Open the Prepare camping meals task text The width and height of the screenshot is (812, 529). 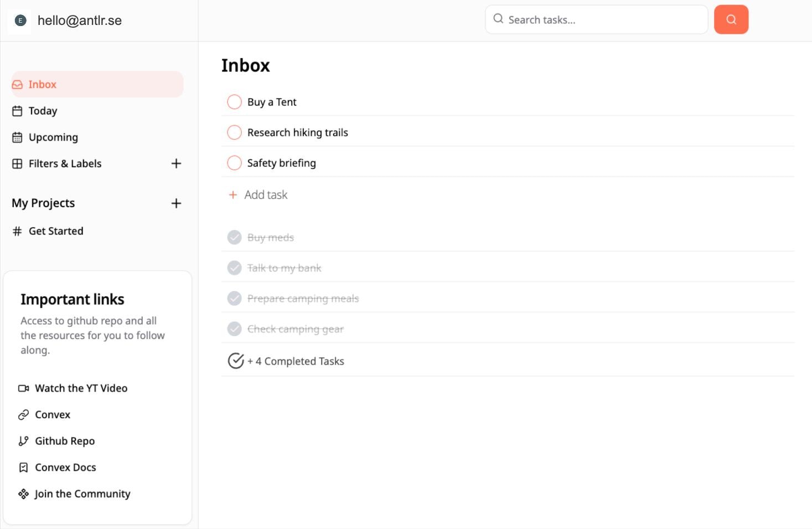tap(303, 299)
